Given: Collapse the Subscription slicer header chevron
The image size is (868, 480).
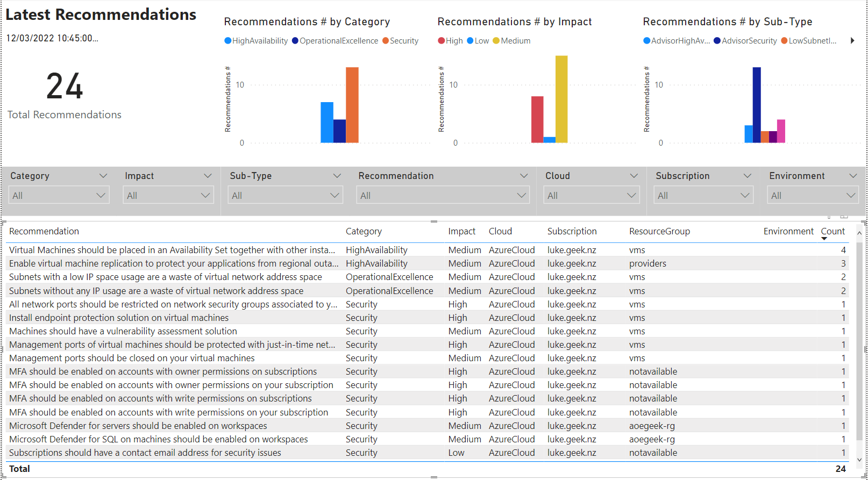Looking at the screenshot, I should pos(747,176).
